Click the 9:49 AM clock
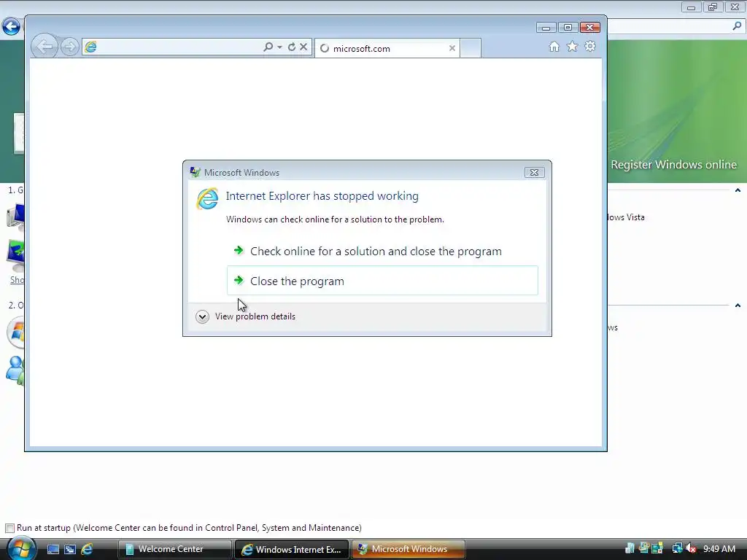Viewport: 747px width, 560px height. point(719,548)
